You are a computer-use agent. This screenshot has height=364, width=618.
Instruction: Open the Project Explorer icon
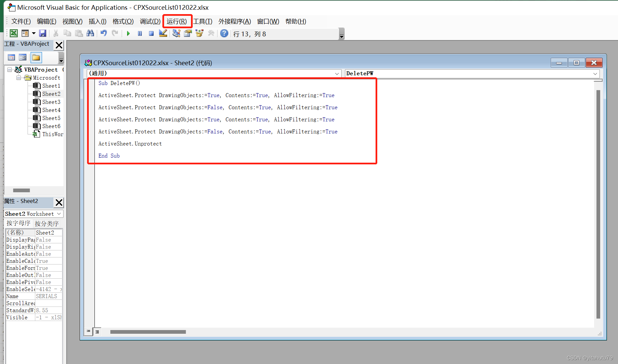(177, 33)
